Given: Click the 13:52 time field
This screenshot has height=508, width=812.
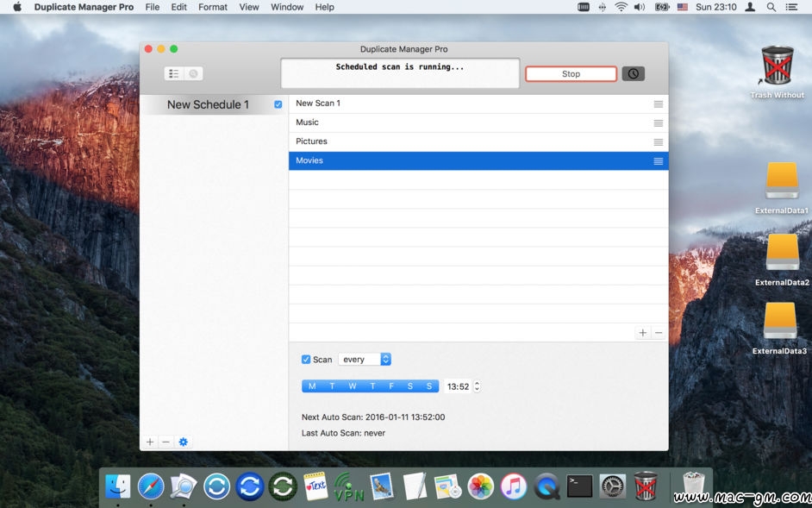Looking at the screenshot, I should click(458, 386).
